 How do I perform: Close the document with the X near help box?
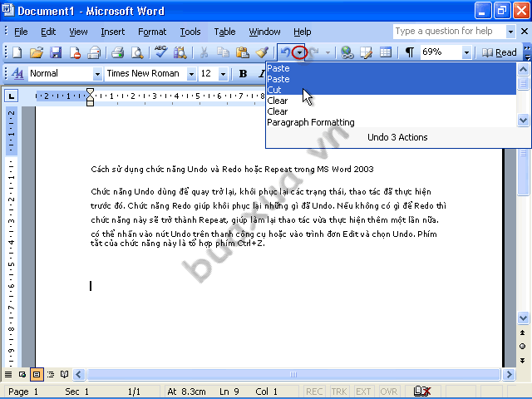tap(525, 32)
